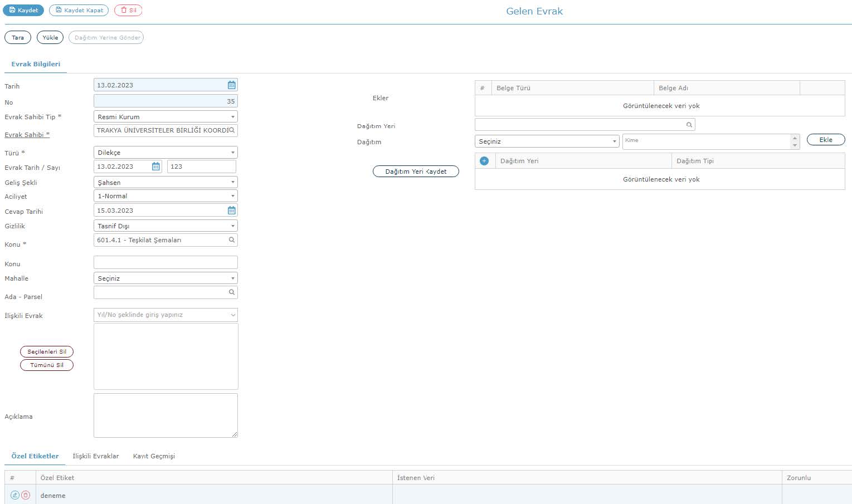Switch to Evrak Bilgileri tab
The width and height of the screenshot is (852, 504).
click(36, 64)
